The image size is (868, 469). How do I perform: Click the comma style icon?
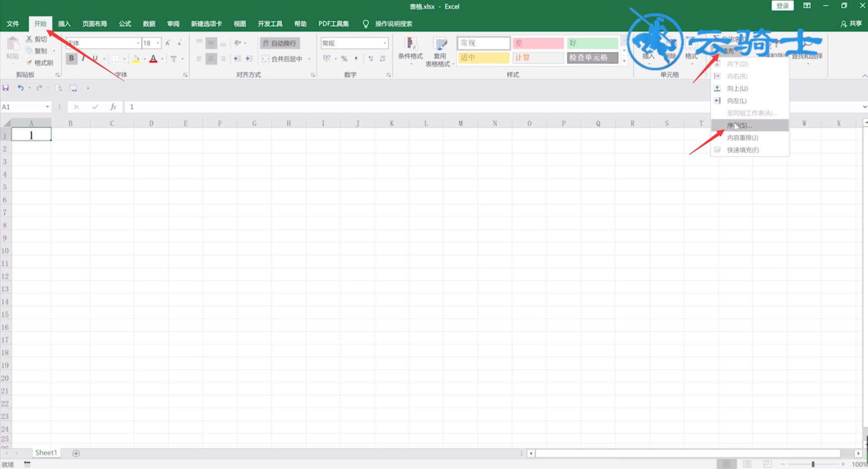[x=356, y=58]
